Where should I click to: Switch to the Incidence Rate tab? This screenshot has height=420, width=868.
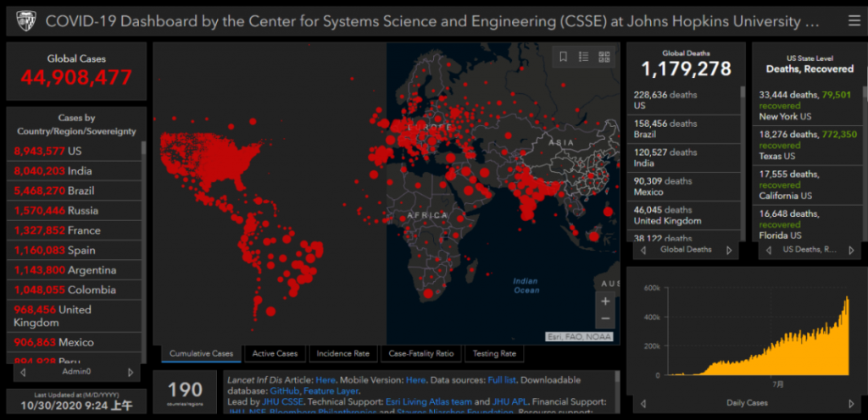[343, 354]
